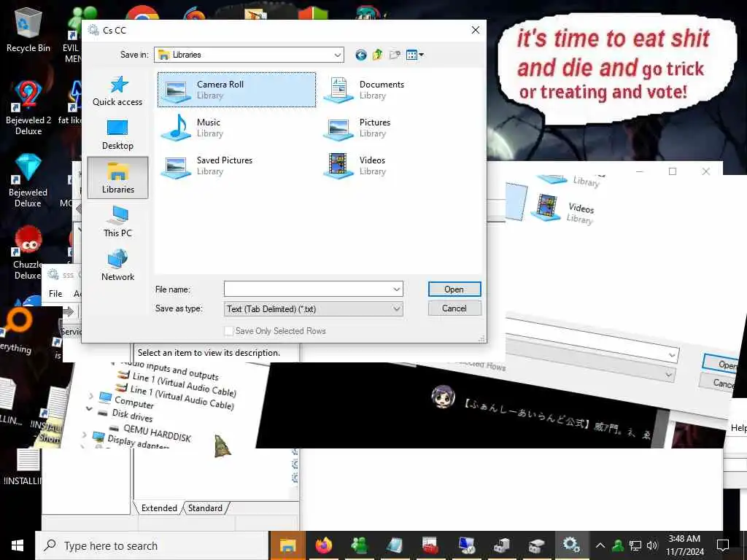Open the gears Services app on the taskbar
Image resolution: width=747 pixels, height=560 pixels.
571,545
